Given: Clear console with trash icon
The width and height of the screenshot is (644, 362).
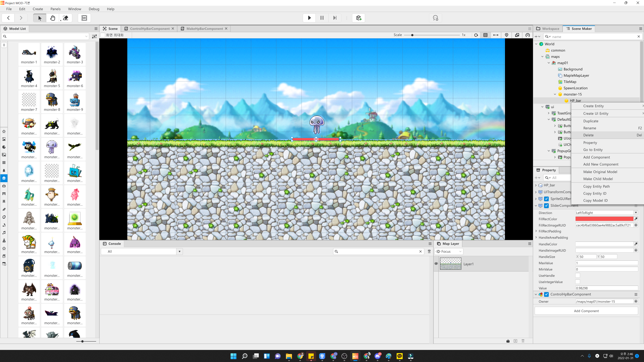Looking at the screenshot, I should pos(429,252).
